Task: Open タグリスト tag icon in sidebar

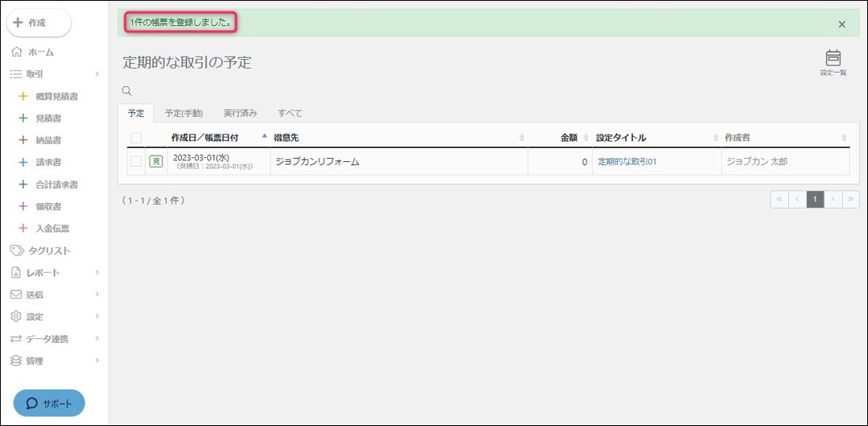Action: [17, 251]
